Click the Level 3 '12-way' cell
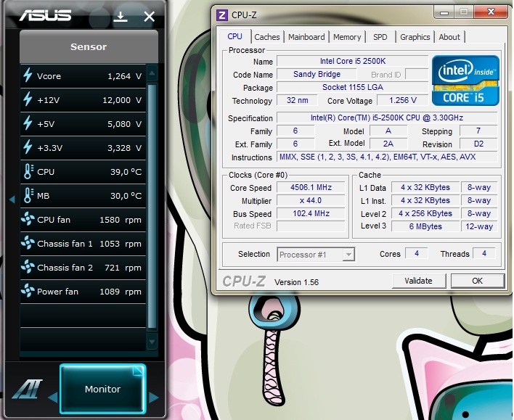The width and height of the screenshot is (514, 420). coord(479,226)
